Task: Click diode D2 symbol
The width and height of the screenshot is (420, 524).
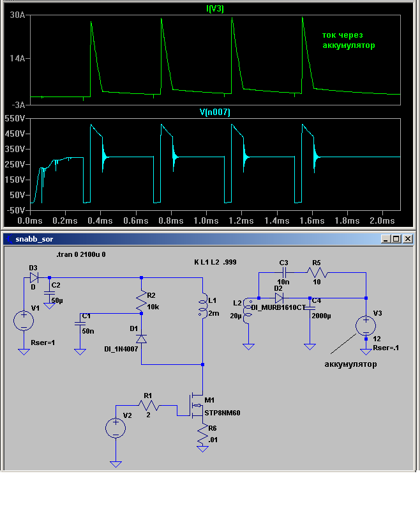Action: coord(279,298)
